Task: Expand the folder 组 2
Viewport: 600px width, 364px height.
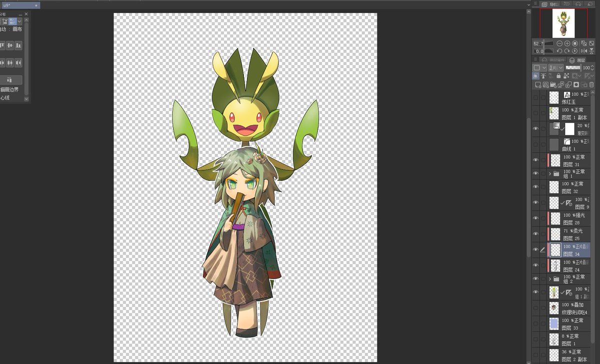Action: tap(549, 278)
